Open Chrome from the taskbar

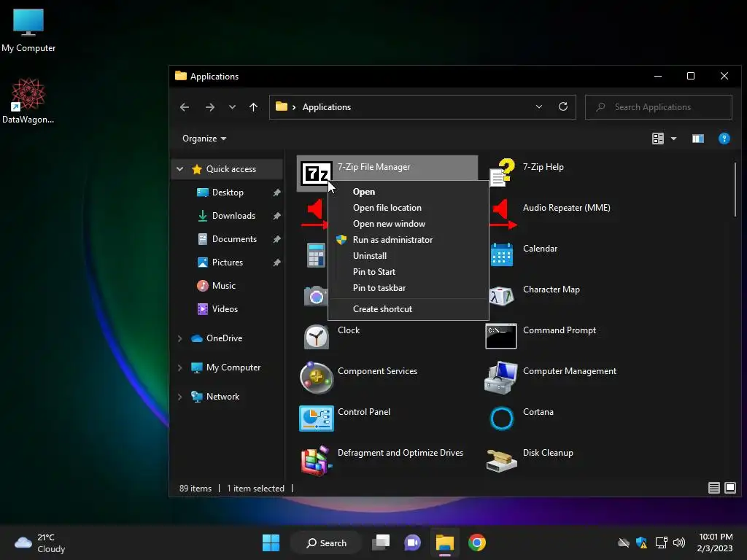pyautogui.click(x=477, y=542)
